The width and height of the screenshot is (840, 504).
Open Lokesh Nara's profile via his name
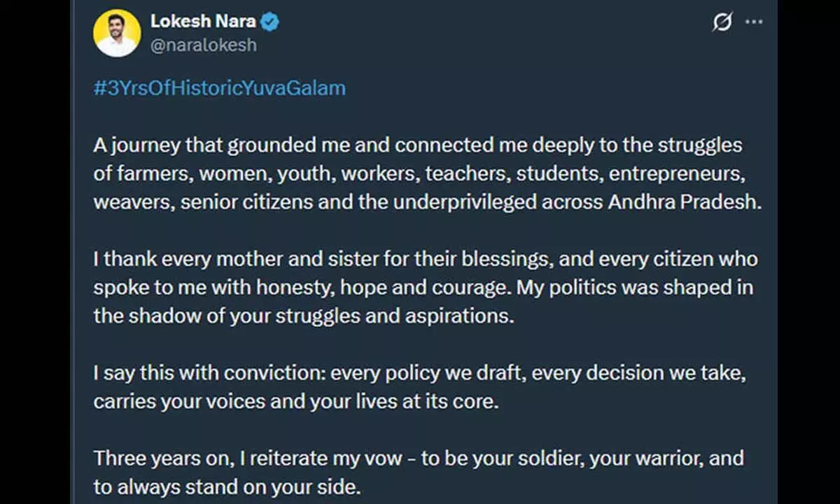pos(204,21)
